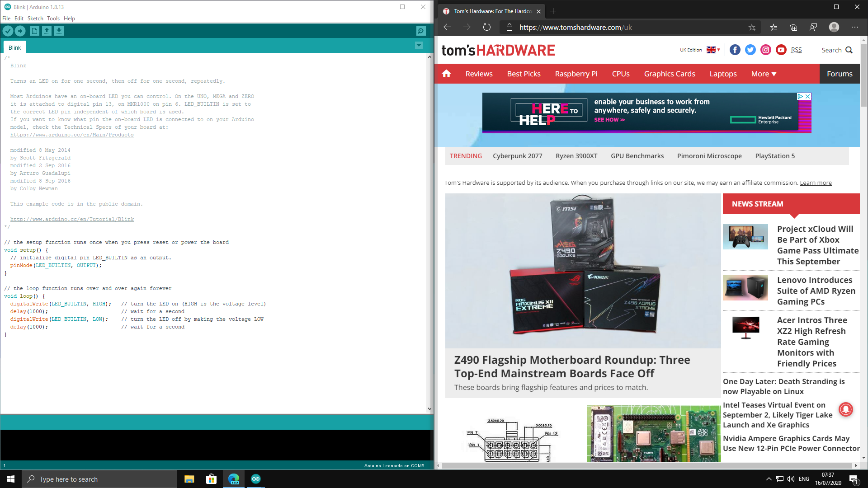Open the Arduino IDE Sketch menu
868x488 pixels.
[35, 18]
